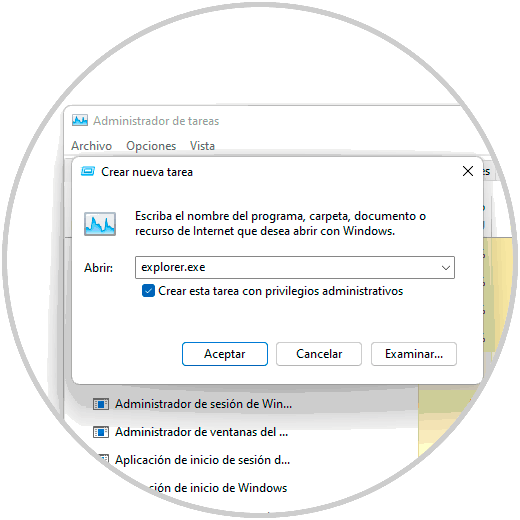
Task: Open the Opciones menu
Action: (x=151, y=146)
